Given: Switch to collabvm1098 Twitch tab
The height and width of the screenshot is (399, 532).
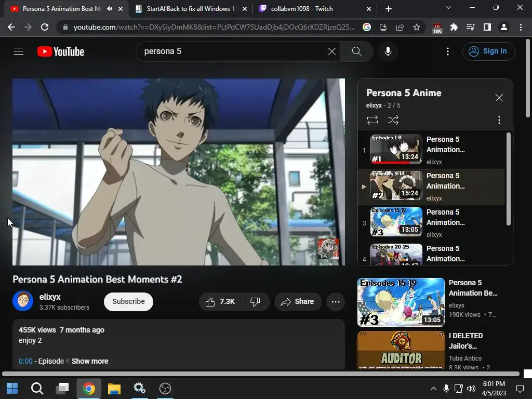Looking at the screenshot, I should pos(315,9).
